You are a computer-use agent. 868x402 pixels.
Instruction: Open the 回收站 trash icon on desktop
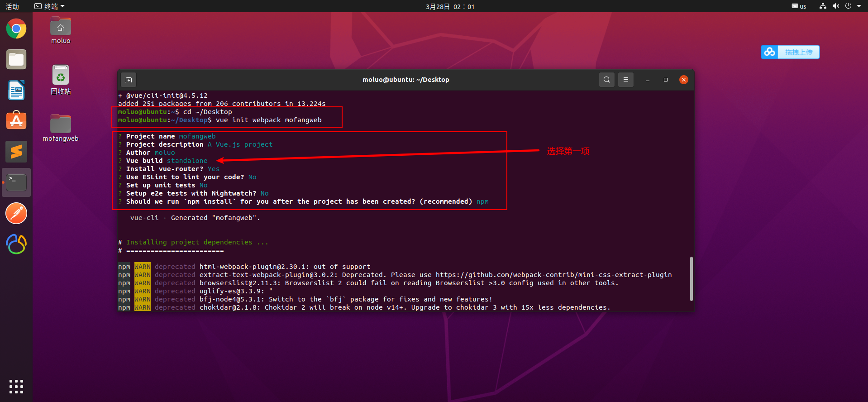tap(61, 80)
